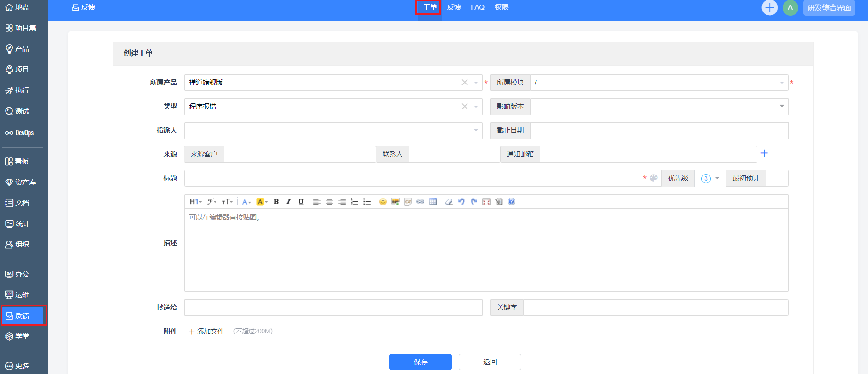Click 添加文件 to attach a file
Screen dimensions: 868x374
[206, 332]
